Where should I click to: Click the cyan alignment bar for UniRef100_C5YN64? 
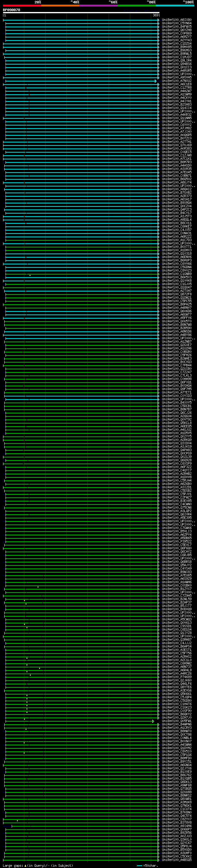[82, 23]
